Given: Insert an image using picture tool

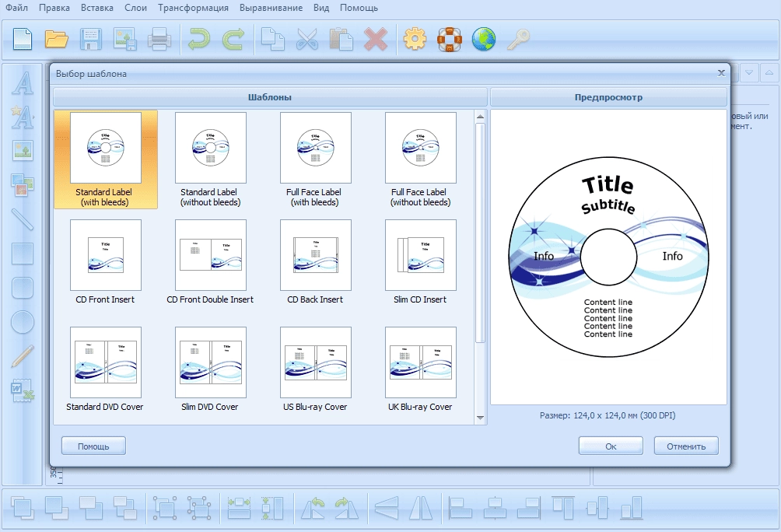Looking at the screenshot, I should 23,150.
